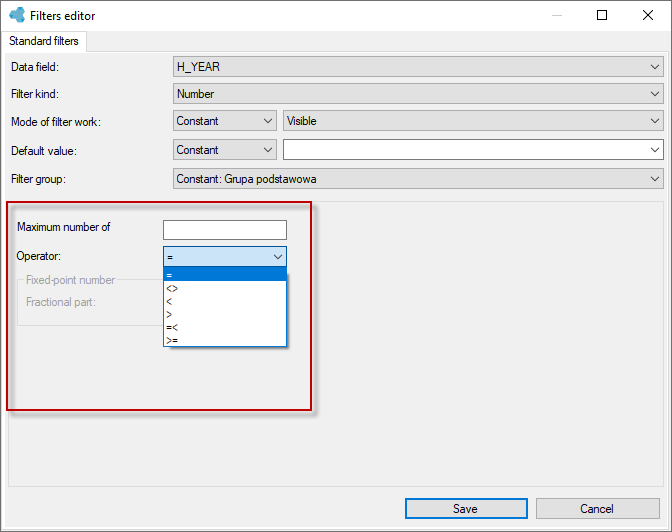Open the Default value Constant dropdown

tap(225, 150)
